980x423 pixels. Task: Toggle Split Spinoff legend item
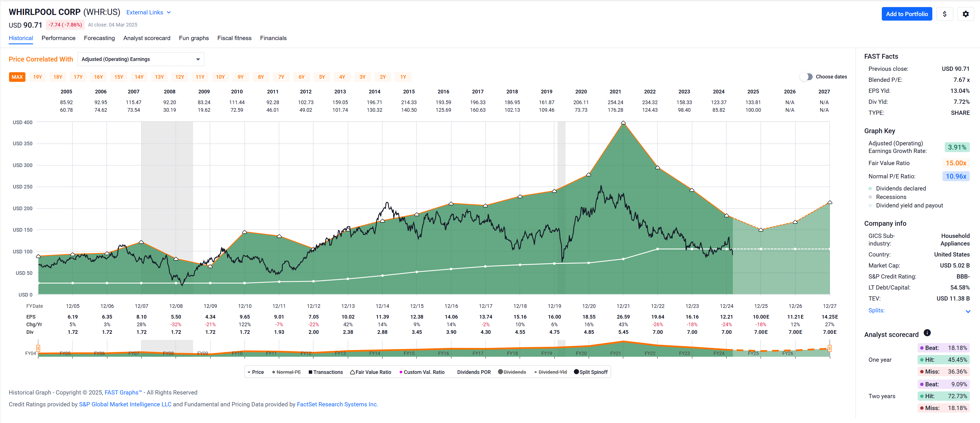[x=590, y=372]
